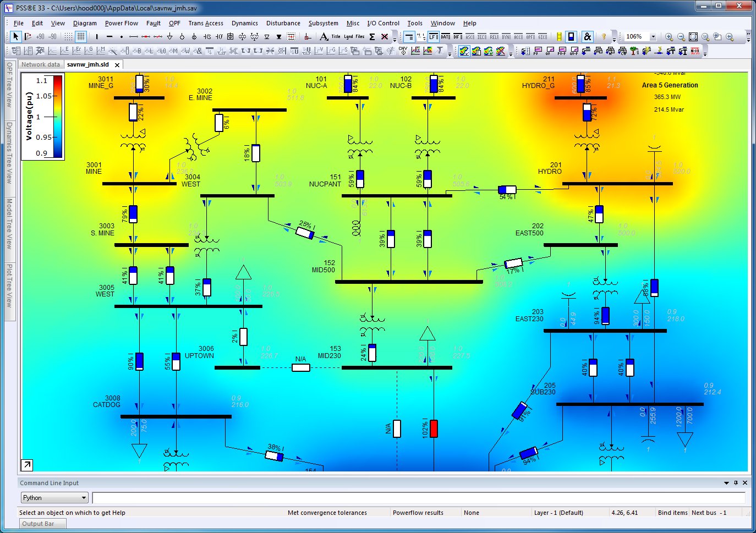Click the zoom to fit extents icon
The height and width of the screenshot is (533, 756).
693,37
